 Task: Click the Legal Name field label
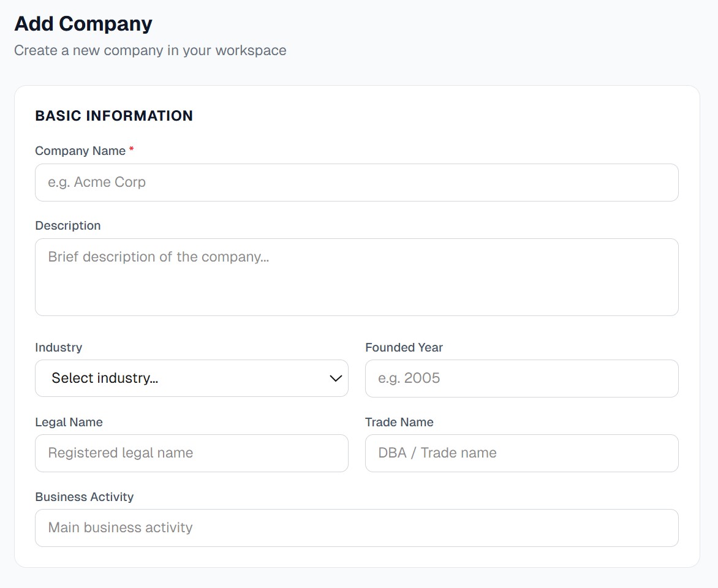[69, 422]
